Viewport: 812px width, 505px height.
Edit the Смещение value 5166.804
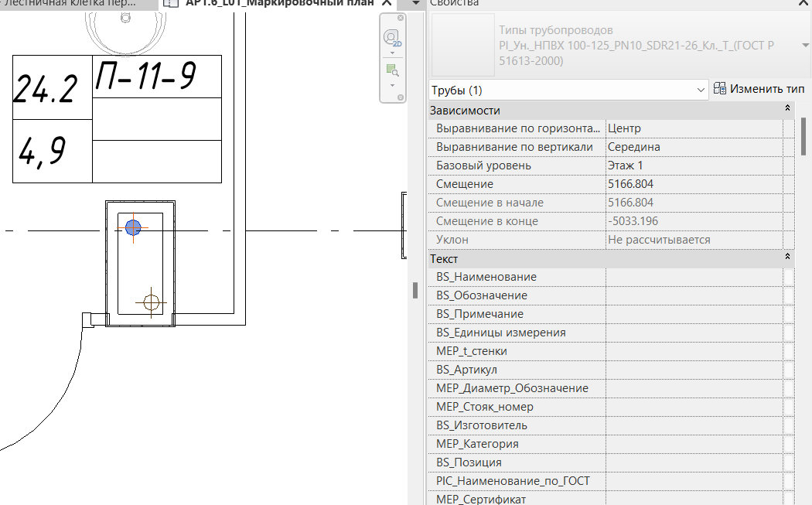point(694,184)
